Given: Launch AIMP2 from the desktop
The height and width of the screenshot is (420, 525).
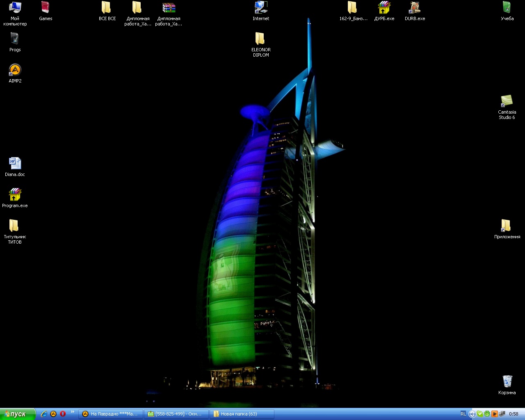Looking at the screenshot, I should [15, 70].
